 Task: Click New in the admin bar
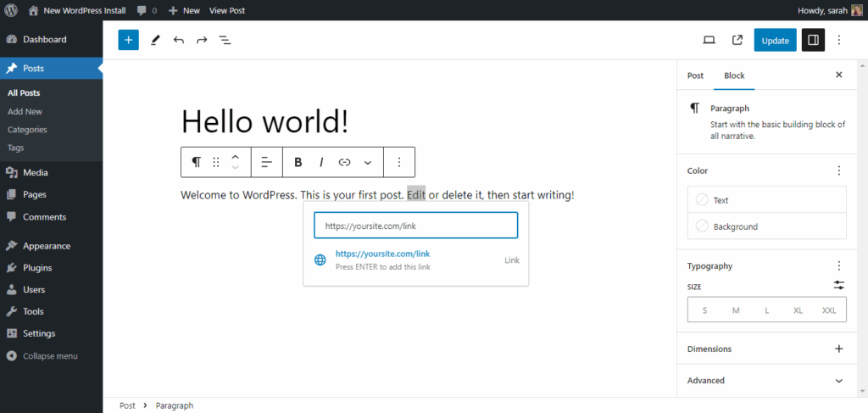pos(184,10)
